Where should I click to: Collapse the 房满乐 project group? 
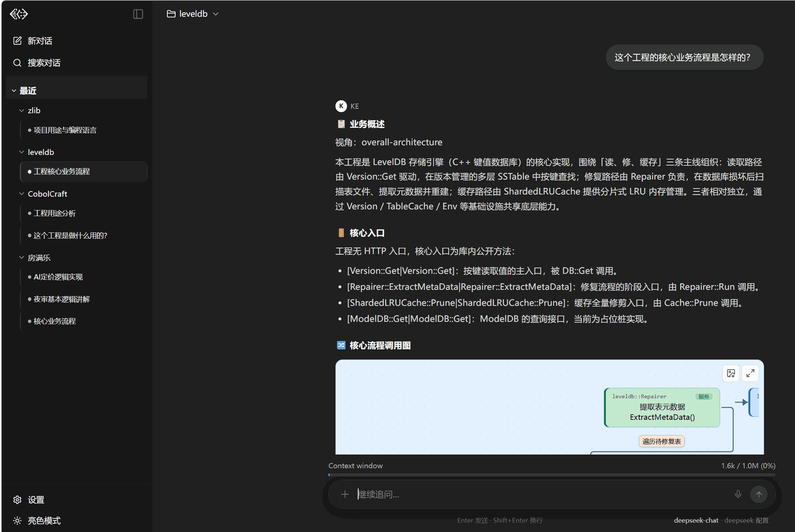[x=22, y=258]
